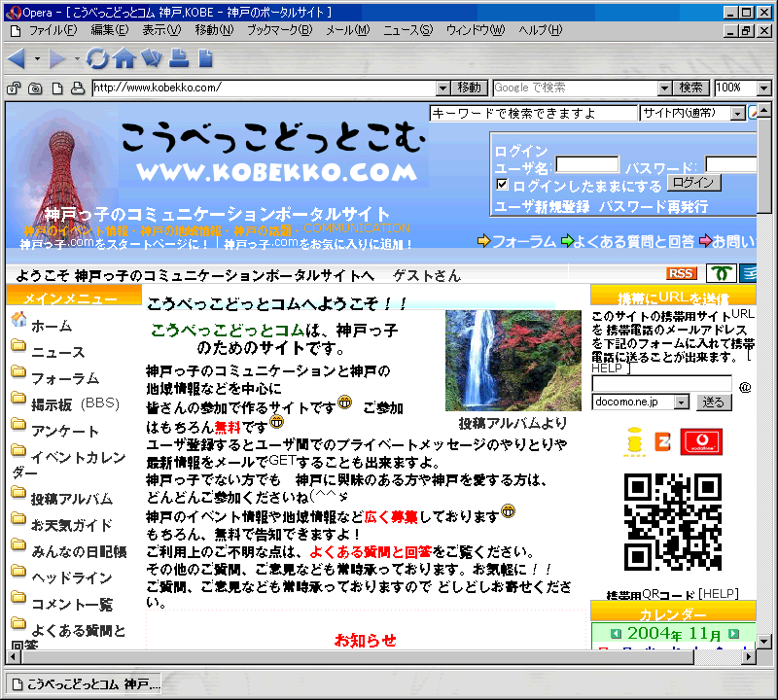Open the ファイル(F) menu

pyautogui.click(x=53, y=30)
